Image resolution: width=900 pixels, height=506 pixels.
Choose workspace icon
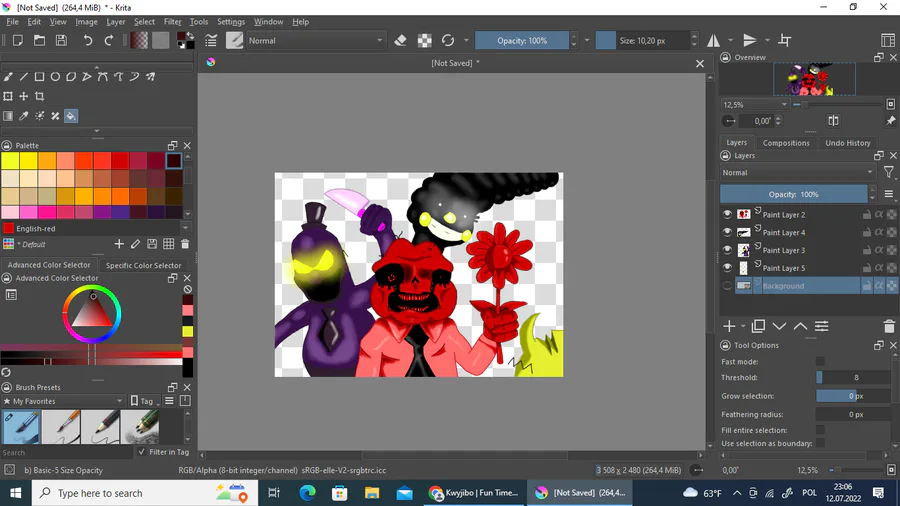click(887, 41)
